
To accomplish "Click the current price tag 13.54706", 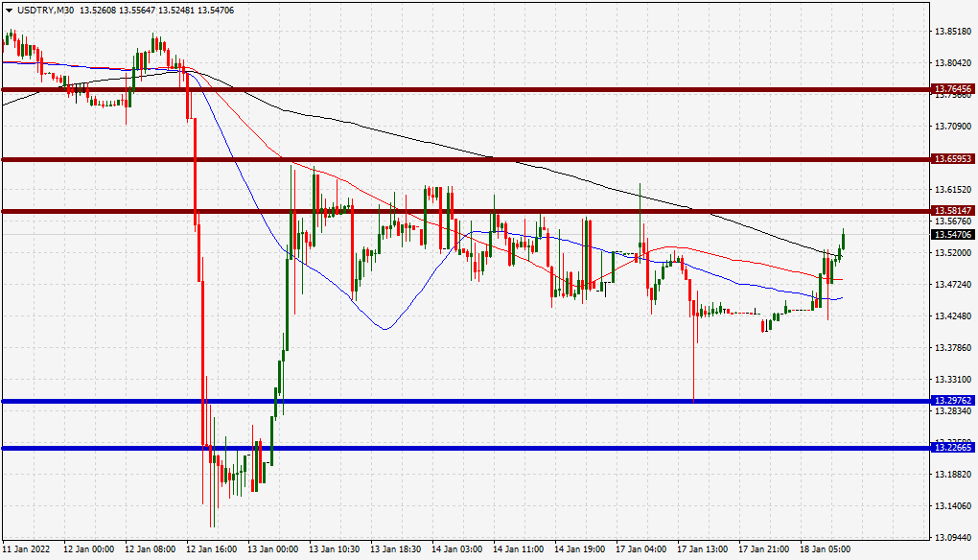I will tap(952, 235).
